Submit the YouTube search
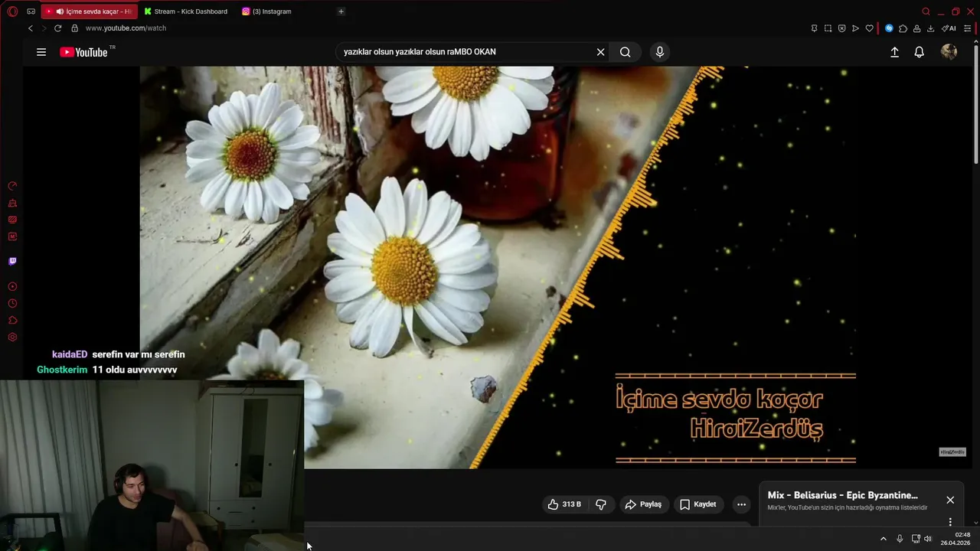The image size is (980, 551). click(x=626, y=52)
